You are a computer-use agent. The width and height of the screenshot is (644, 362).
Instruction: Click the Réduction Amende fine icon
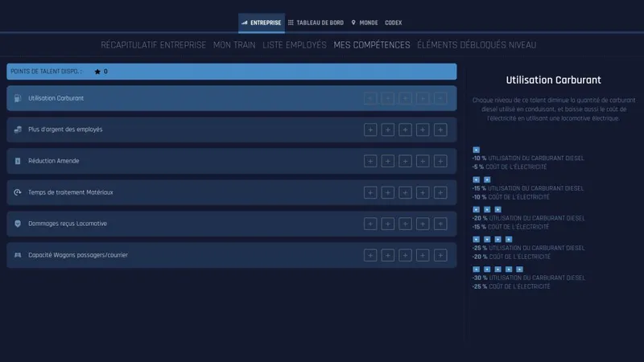(x=18, y=161)
